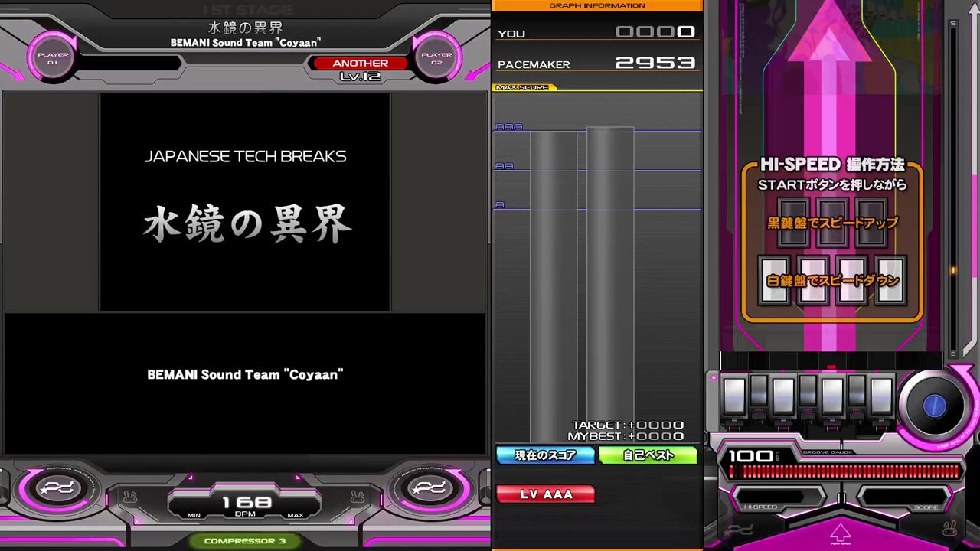980x551 pixels.
Task: Select the blue 現在のスコア button
Action: pyautogui.click(x=545, y=455)
